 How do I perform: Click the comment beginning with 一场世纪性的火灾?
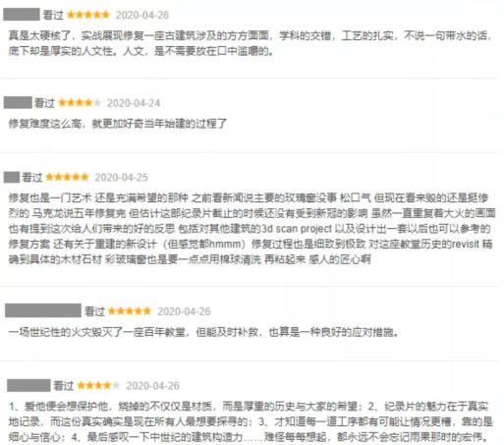tap(203, 332)
